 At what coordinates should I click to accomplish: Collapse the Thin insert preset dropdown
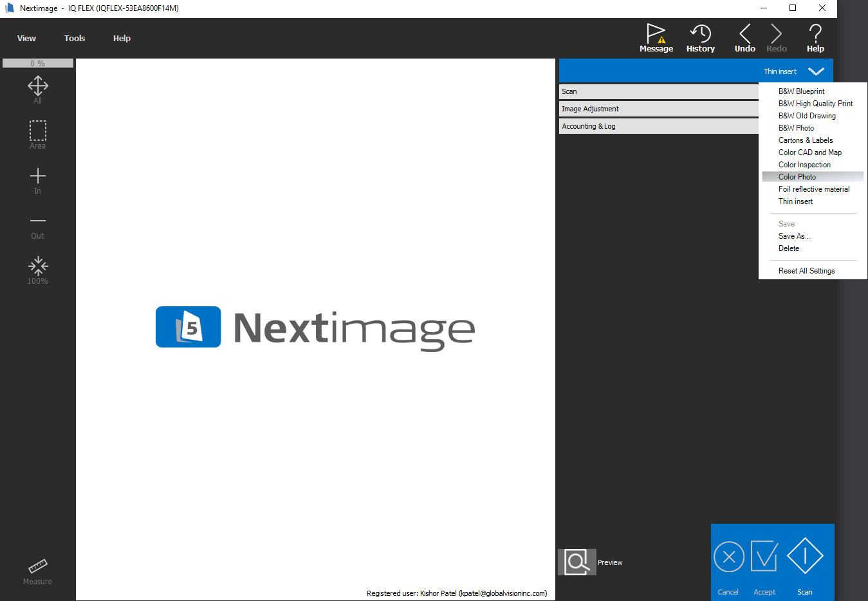pyautogui.click(x=816, y=71)
